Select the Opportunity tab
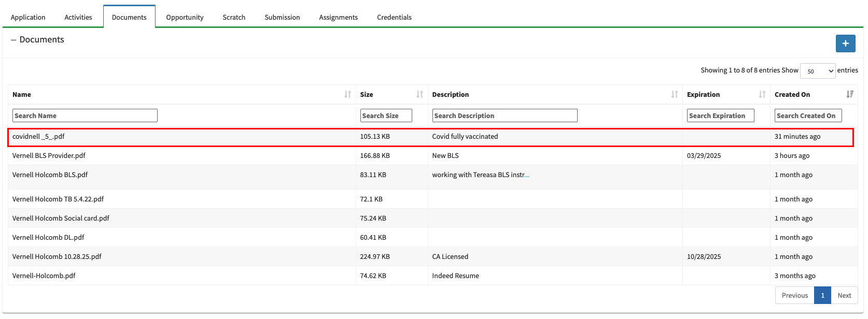The height and width of the screenshot is (319, 868). click(x=185, y=17)
